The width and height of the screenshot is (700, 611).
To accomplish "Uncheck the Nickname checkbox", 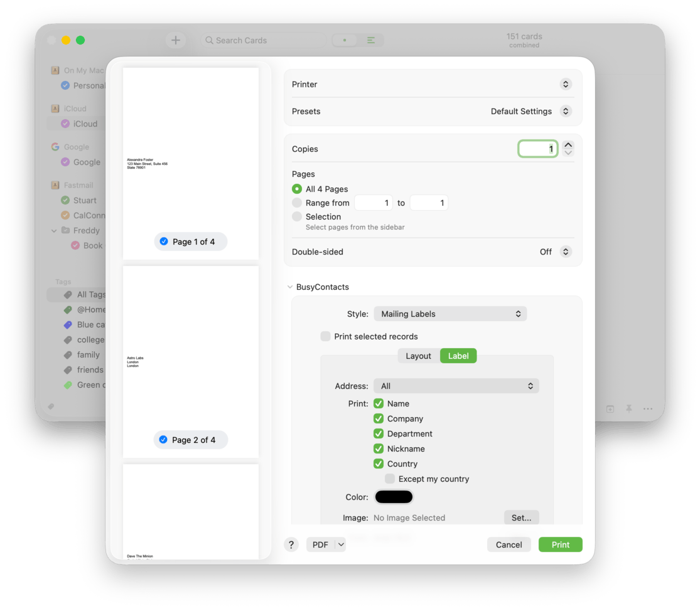I will [x=379, y=449].
